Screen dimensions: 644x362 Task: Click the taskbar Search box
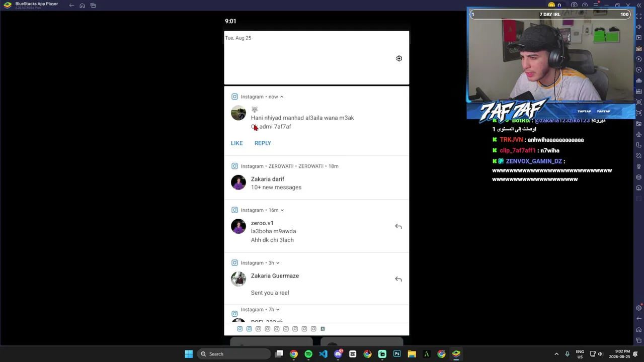tap(233, 354)
